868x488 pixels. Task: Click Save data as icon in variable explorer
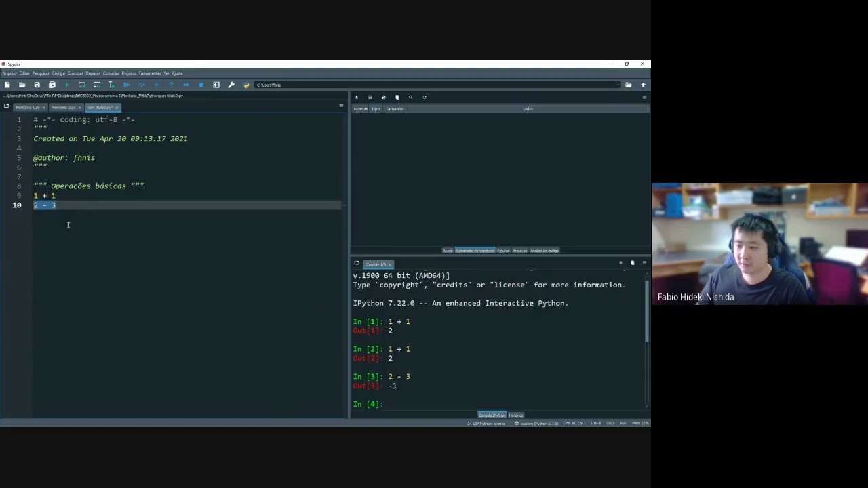(x=383, y=97)
